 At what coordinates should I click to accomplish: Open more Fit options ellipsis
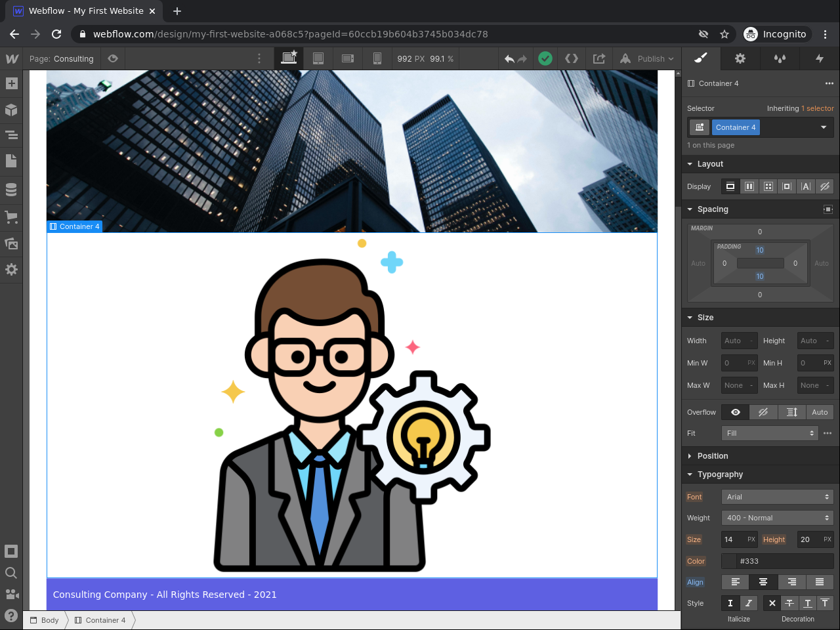click(828, 433)
